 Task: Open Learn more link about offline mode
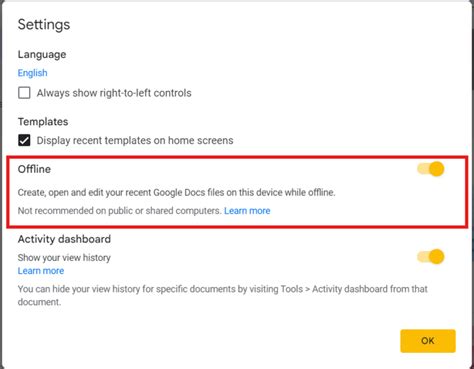[x=247, y=211]
